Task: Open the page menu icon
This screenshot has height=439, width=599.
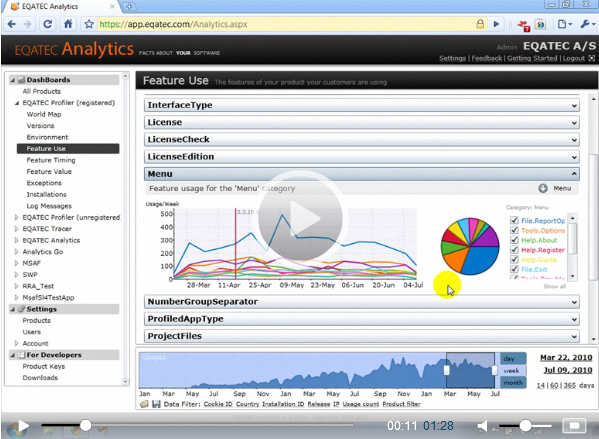Action: pyautogui.click(x=564, y=24)
